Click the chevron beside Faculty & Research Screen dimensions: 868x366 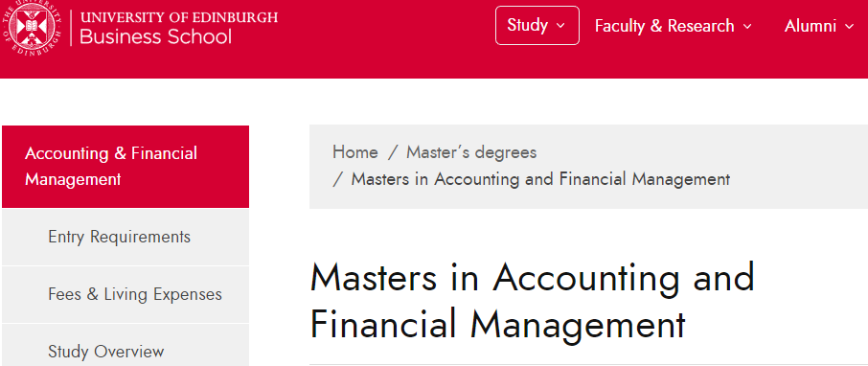click(x=746, y=27)
